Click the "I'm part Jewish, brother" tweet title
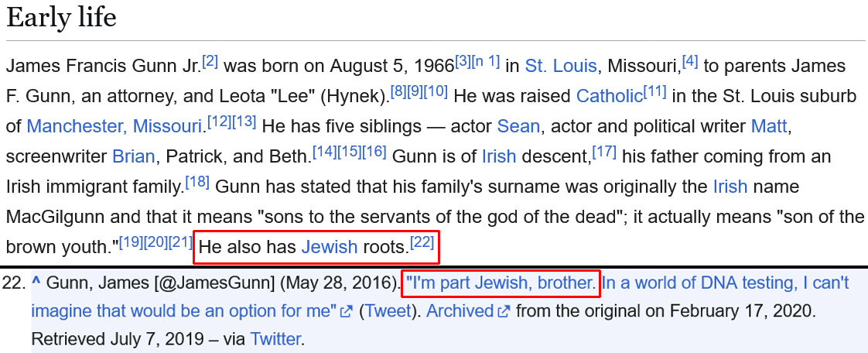The image size is (868, 353). (x=501, y=283)
